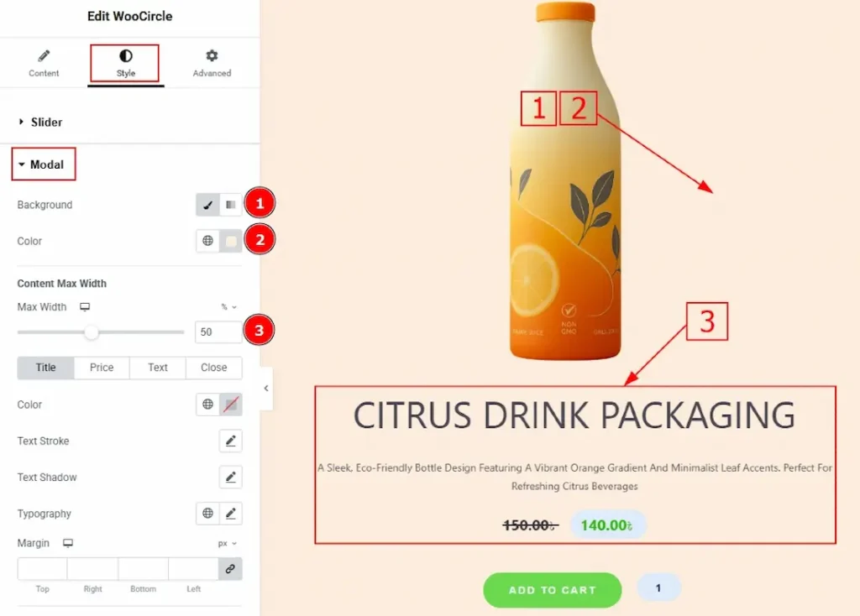This screenshot has height=616, width=860.
Task: Collapse the Modal section
Action: tap(44, 164)
